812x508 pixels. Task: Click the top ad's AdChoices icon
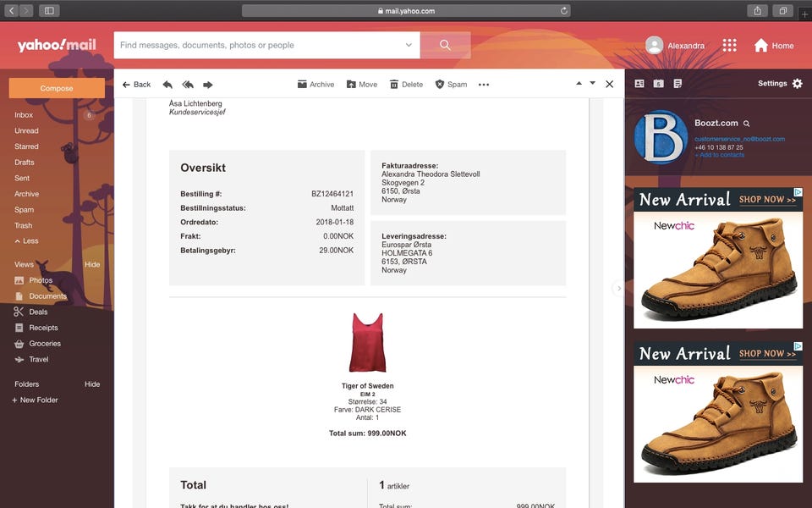pos(798,192)
